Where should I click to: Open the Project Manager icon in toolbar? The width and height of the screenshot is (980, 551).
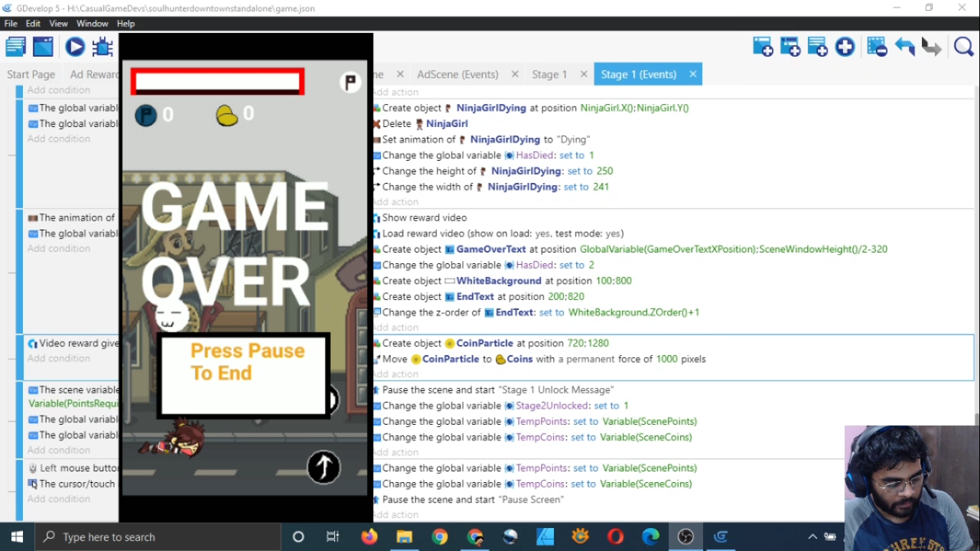[x=16, y=47]
